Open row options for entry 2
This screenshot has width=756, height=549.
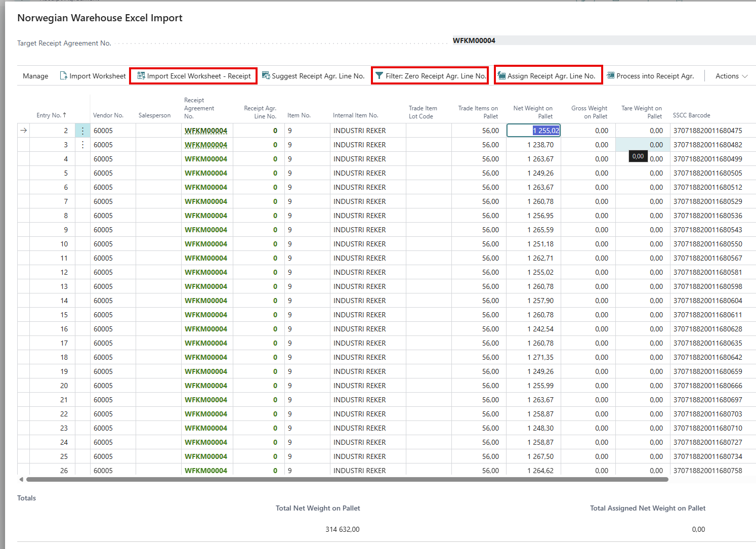point(82,131)
